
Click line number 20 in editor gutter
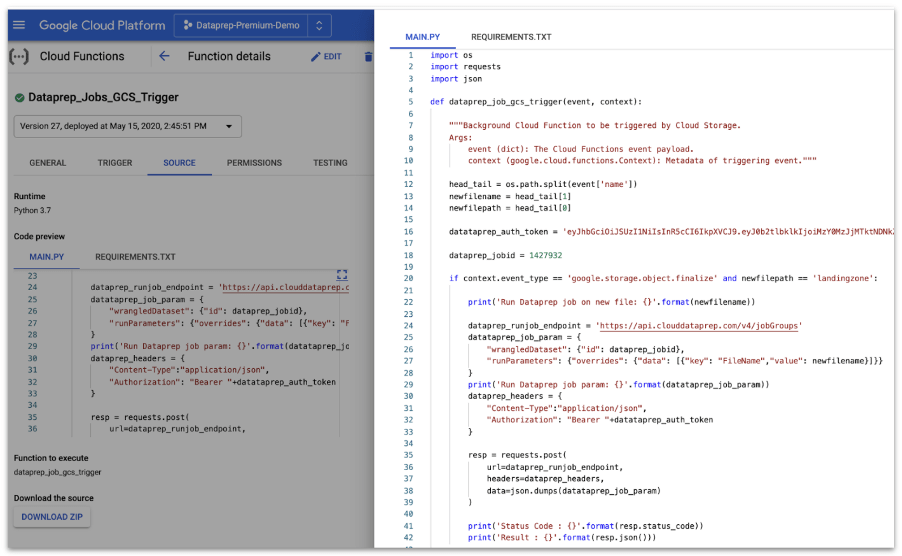click(408, 278)
